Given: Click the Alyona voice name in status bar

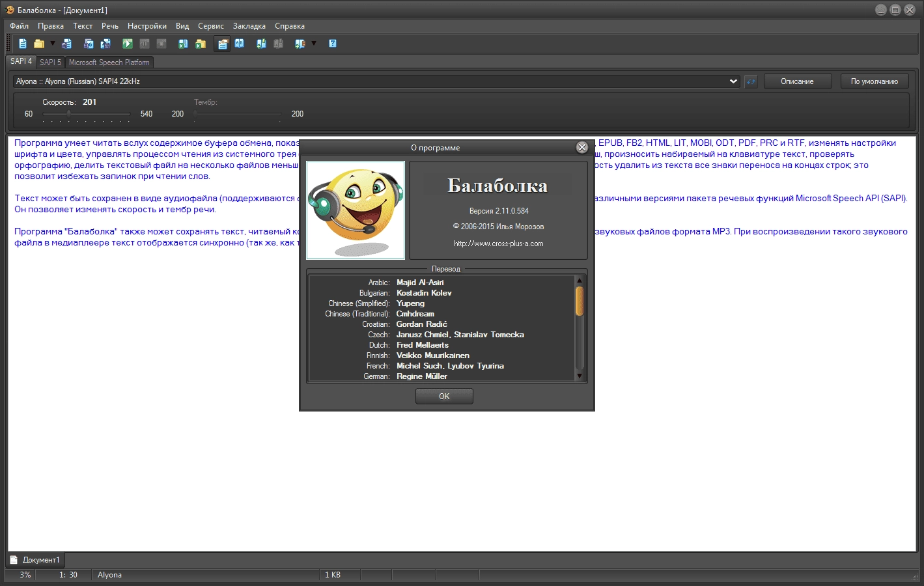Looking at the screenshot, I should tap(109, 575).
